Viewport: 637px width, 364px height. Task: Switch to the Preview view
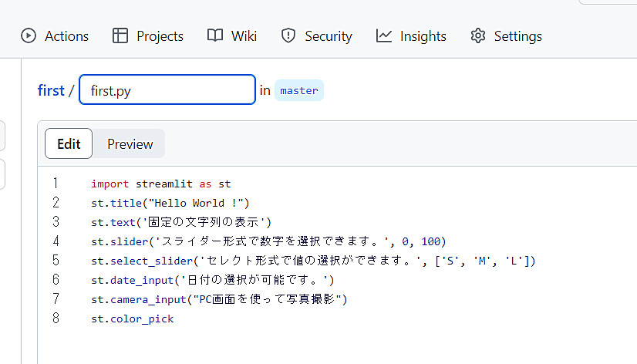130,143
